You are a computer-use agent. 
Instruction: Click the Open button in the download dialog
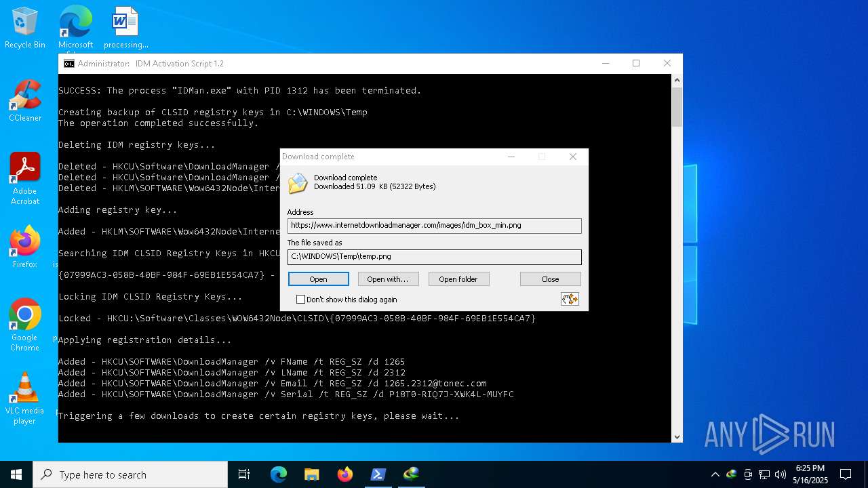coord(319,279)
